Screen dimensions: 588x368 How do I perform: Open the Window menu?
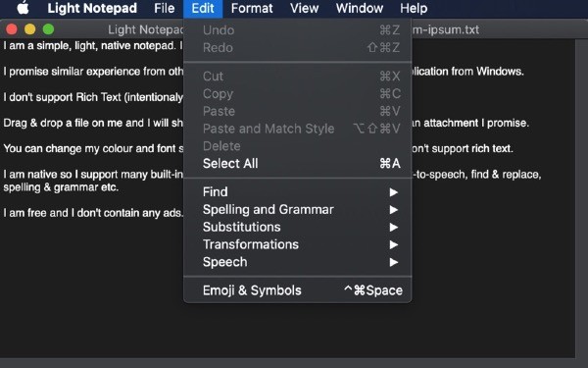pyautogui.click(x=360, y=8)
